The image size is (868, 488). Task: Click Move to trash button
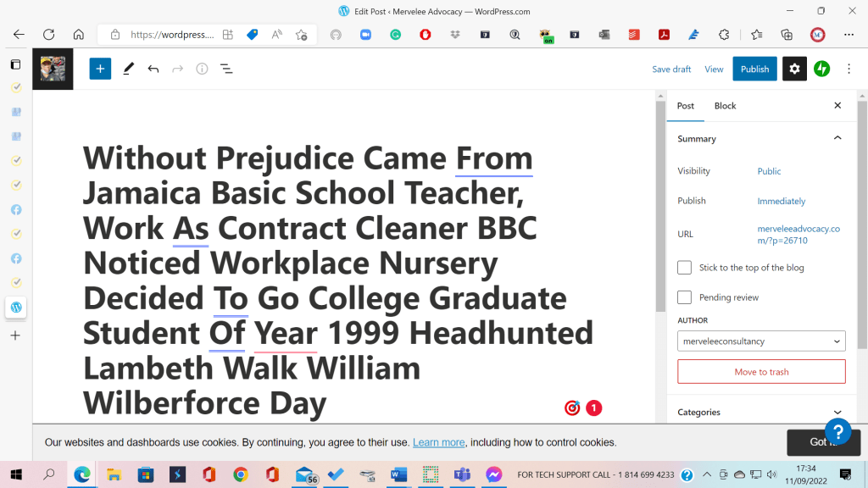[x=761, y=372]
